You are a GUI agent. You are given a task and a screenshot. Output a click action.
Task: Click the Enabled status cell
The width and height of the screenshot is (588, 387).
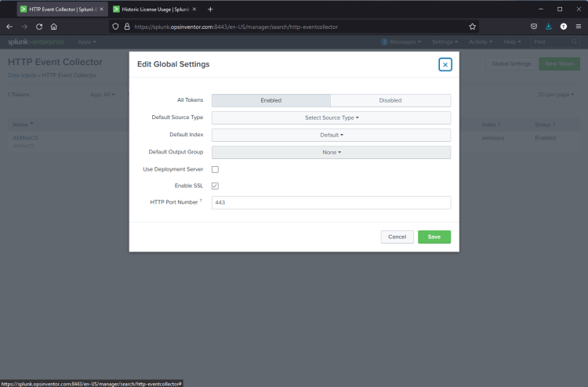click(x=545, y=138)
